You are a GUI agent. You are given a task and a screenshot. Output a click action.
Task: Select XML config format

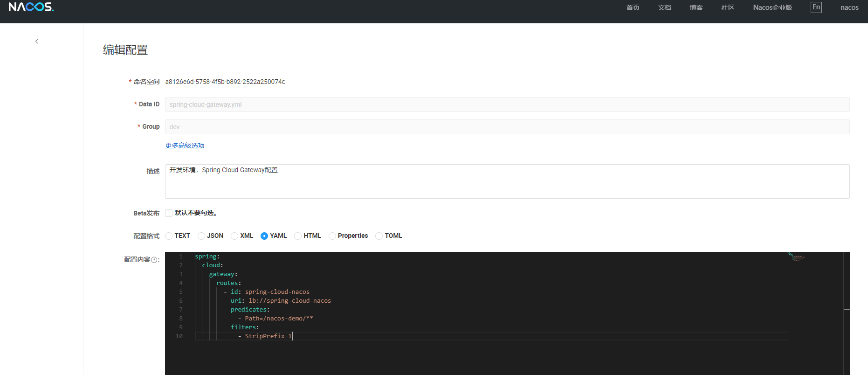coord(234,236)
